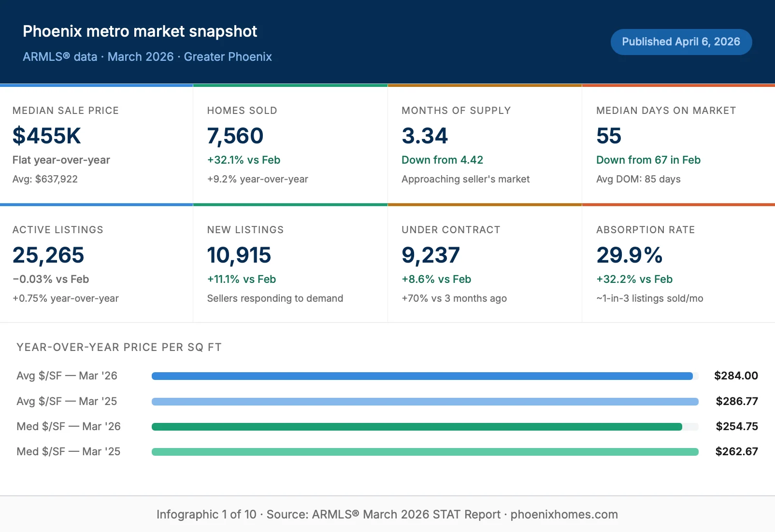Open the Homes Sold 7,560 figure

click(x=235, y=136)
